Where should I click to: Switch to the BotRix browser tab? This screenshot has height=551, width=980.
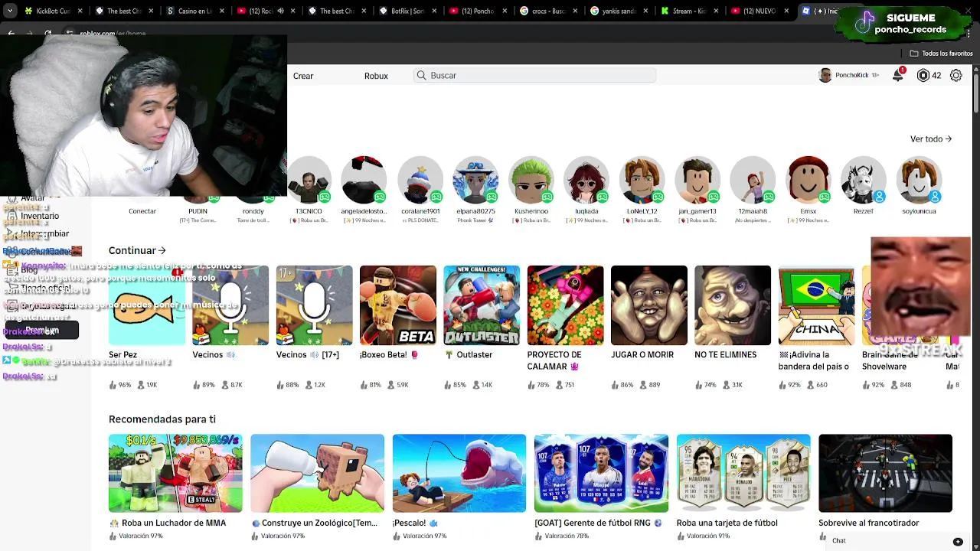[407, 11]
